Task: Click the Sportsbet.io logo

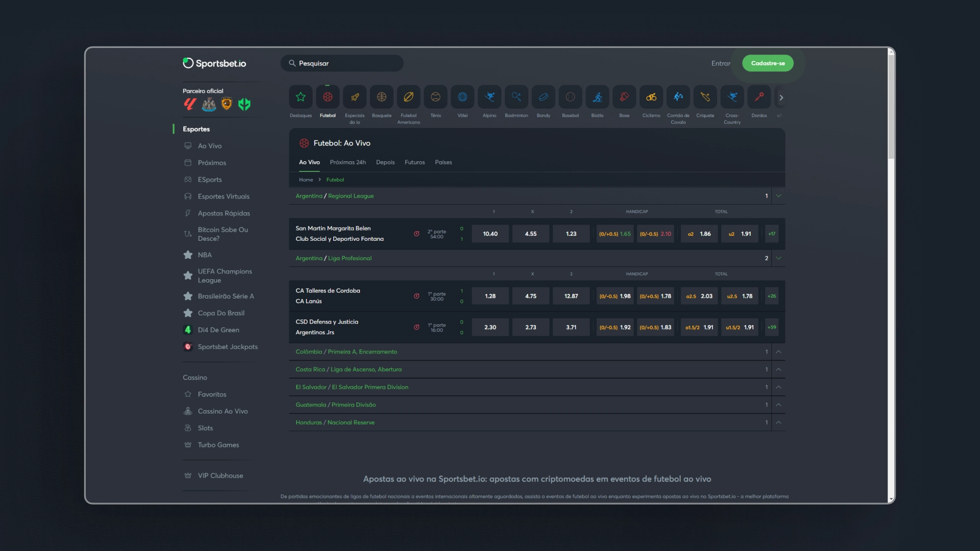Action: point(214,63)
